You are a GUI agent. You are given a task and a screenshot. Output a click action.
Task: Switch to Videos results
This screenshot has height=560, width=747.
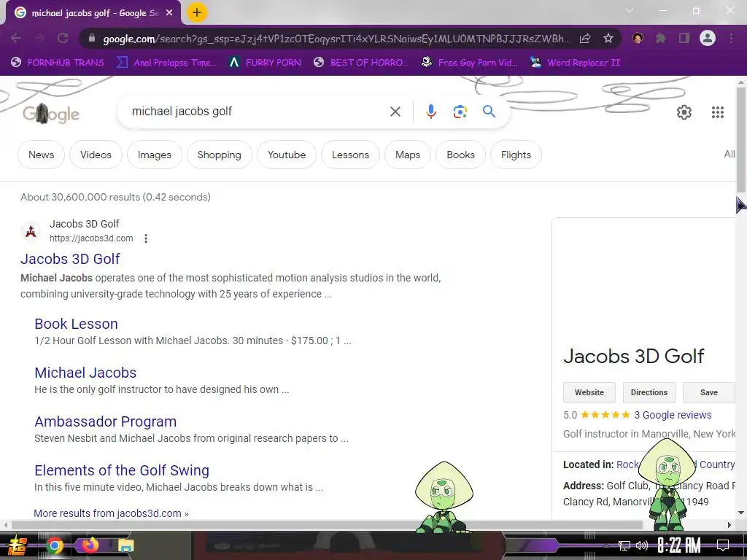pyautogui.click(x=96, y=155)
